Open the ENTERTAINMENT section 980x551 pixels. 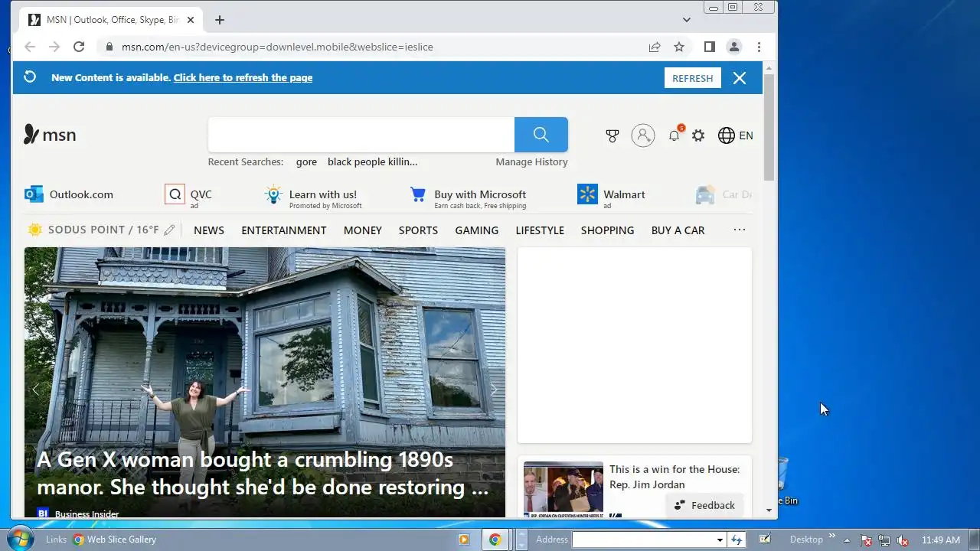[284, 230]
